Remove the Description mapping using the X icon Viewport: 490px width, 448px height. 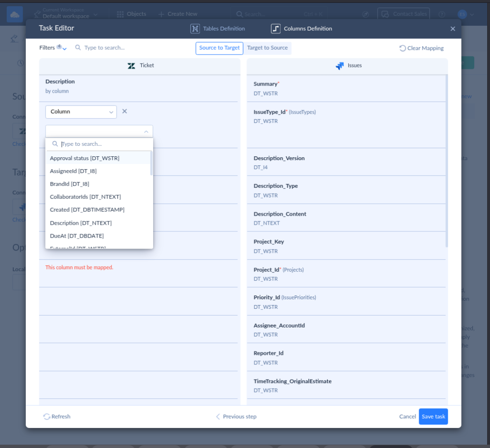click(x=124, y=111)
